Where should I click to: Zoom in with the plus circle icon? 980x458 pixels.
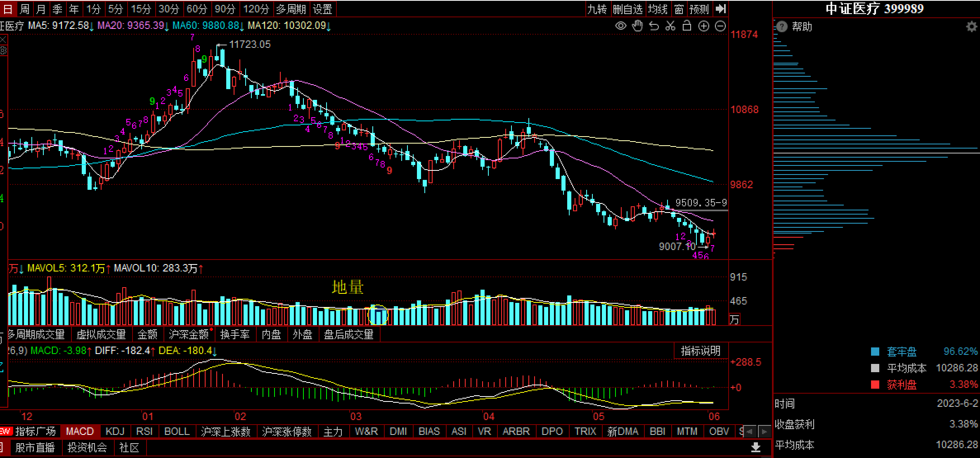pos(703,26)
